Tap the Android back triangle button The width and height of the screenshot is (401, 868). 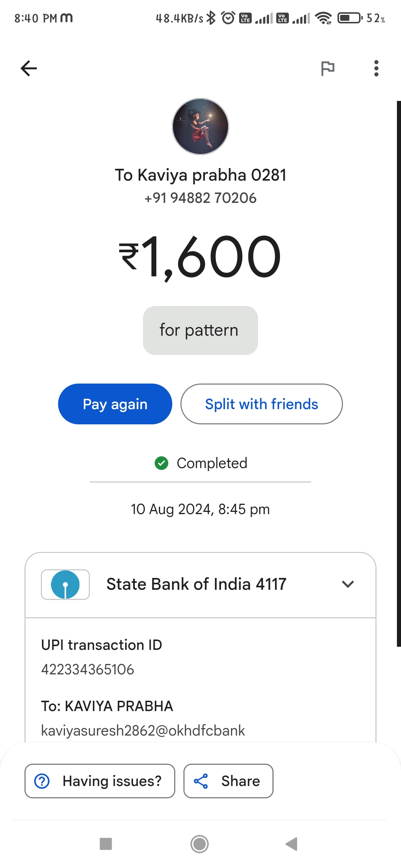[292, 844]
